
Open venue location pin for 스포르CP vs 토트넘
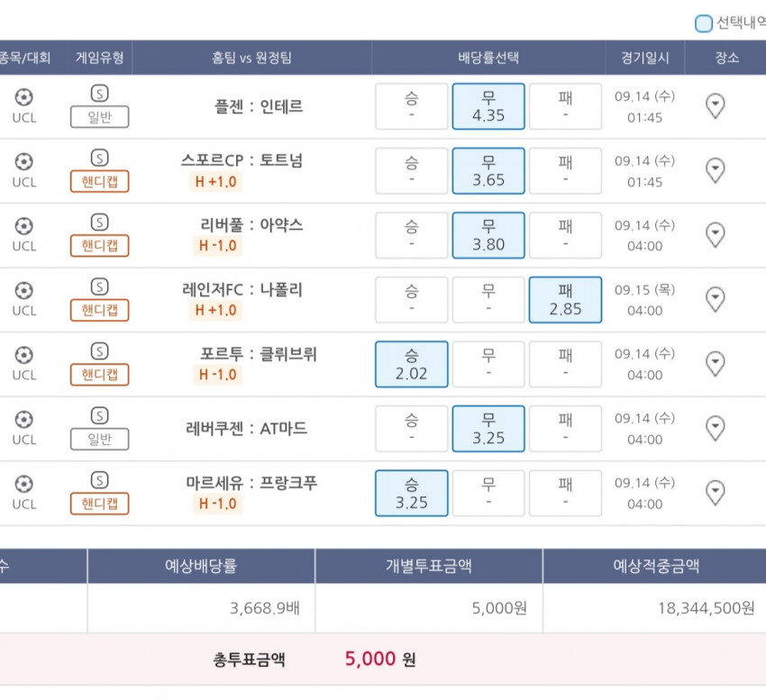pyautogui.click(x=716, y=170)
